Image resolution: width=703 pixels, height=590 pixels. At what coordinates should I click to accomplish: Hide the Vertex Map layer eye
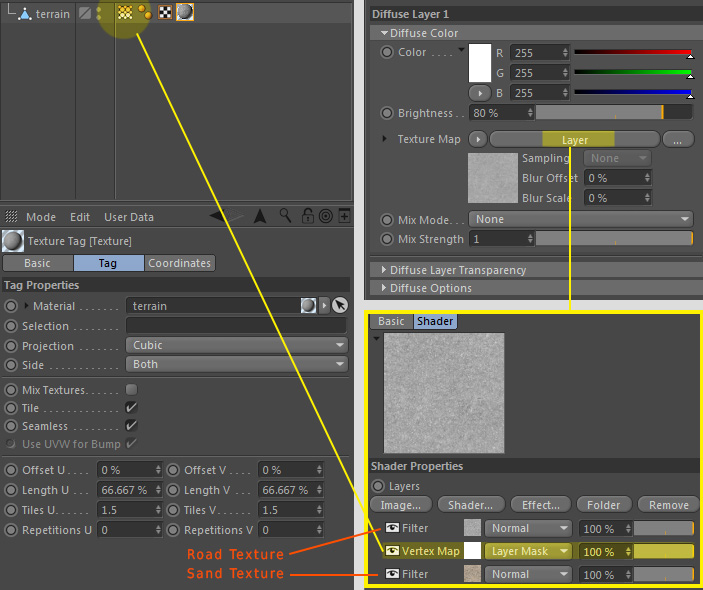point(393,551)
